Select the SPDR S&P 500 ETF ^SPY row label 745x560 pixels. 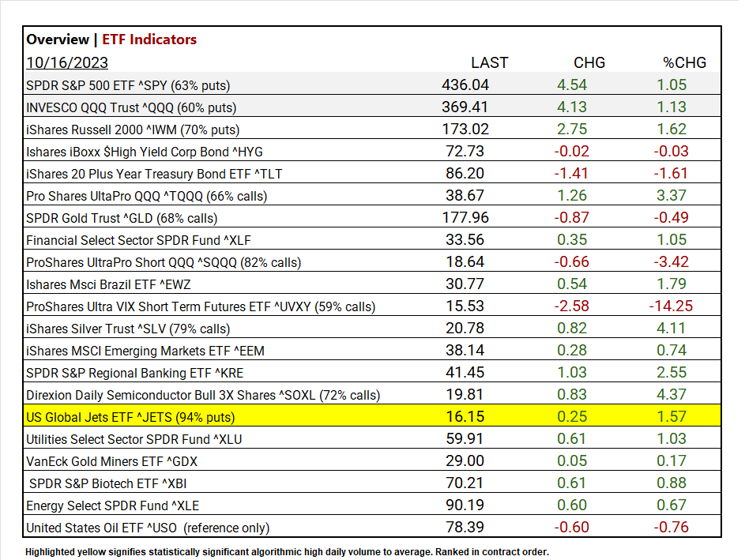pyautogui.click(x=128, y=85)
